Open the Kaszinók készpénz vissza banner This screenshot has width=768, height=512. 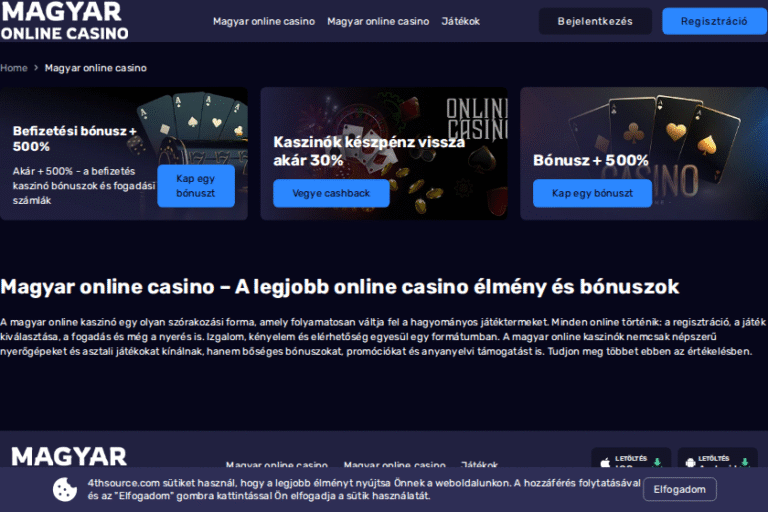(384, 153)
